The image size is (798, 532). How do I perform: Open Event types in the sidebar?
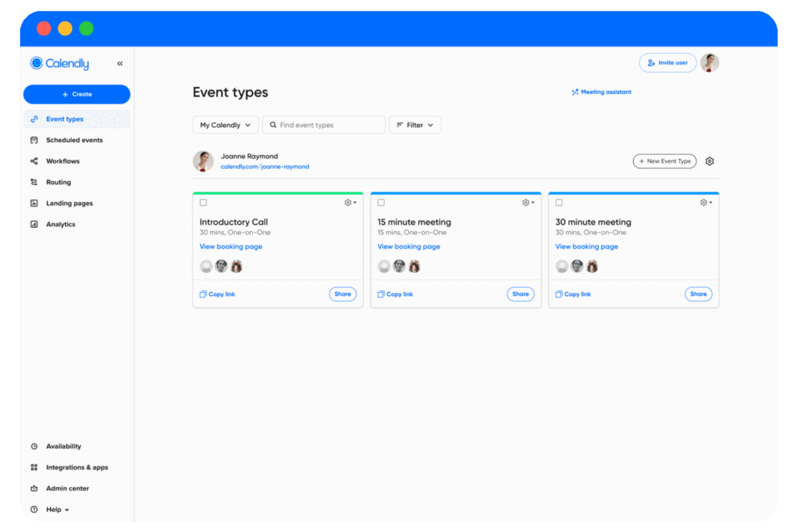(77, 119)
